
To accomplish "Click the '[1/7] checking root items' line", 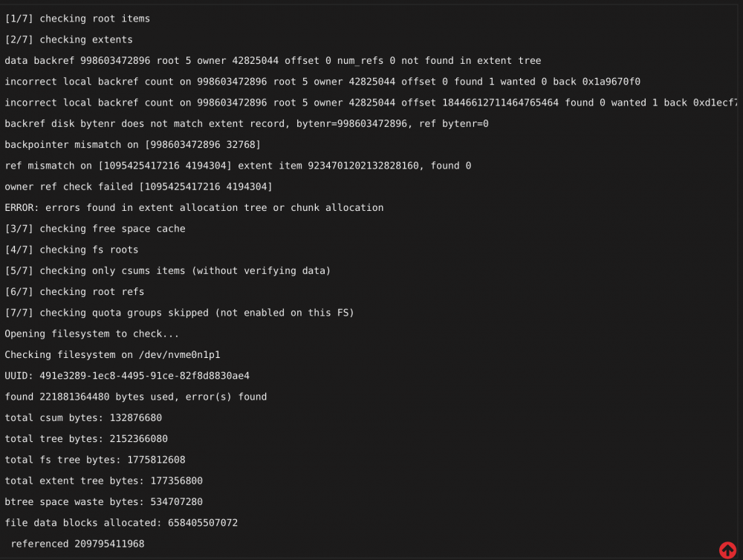I will (77, 19).
